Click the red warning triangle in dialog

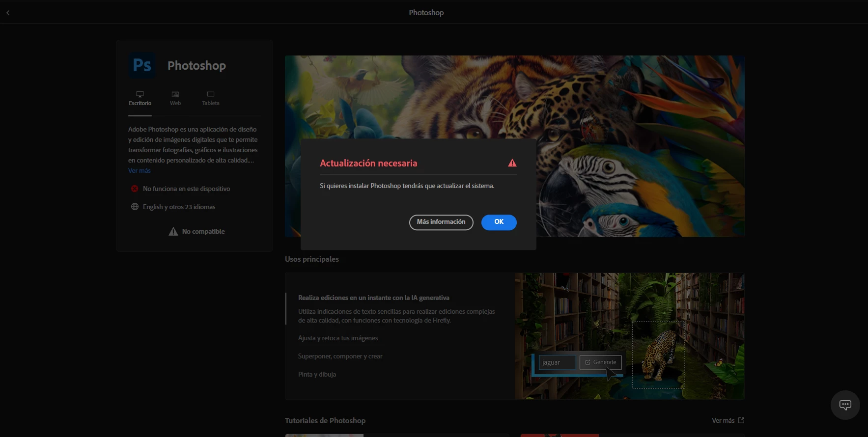512,163
